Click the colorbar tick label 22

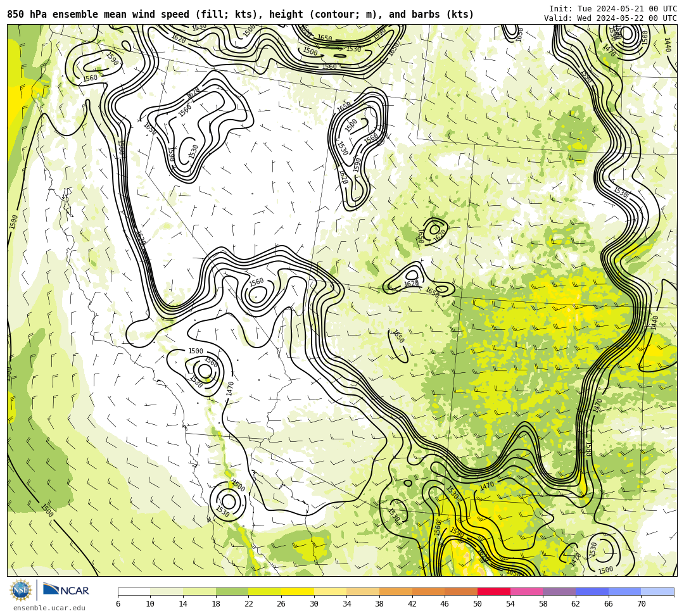click(249, 604)
